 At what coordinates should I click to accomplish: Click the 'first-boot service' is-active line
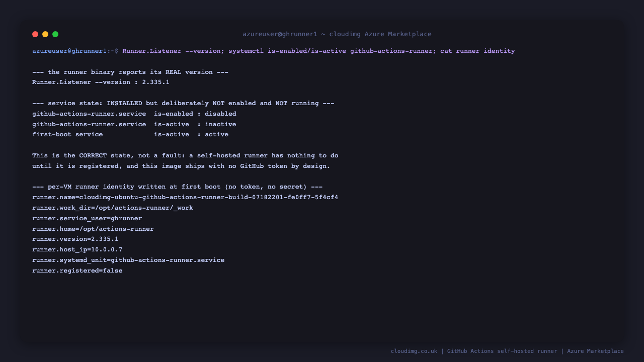point(130,134)
